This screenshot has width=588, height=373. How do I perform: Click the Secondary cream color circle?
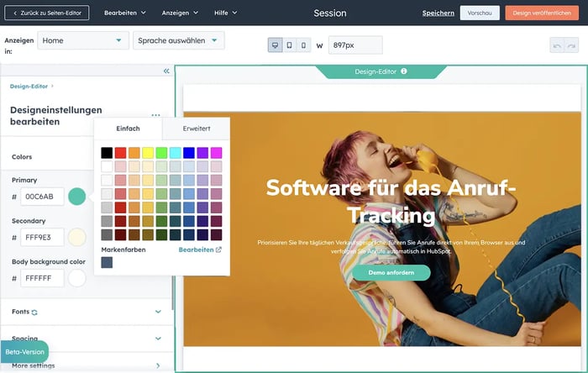pyautogui.click(x=77, y=237)
